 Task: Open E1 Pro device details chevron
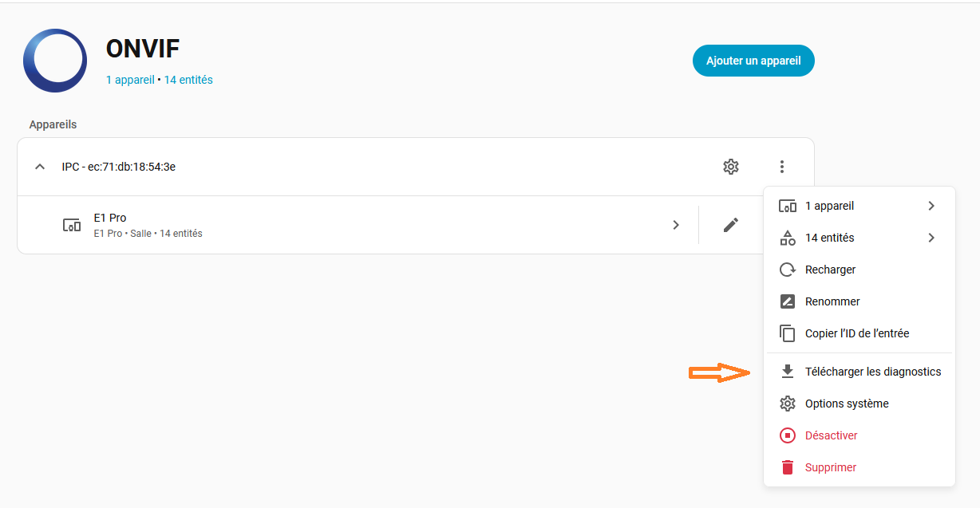tap(676, 225)
